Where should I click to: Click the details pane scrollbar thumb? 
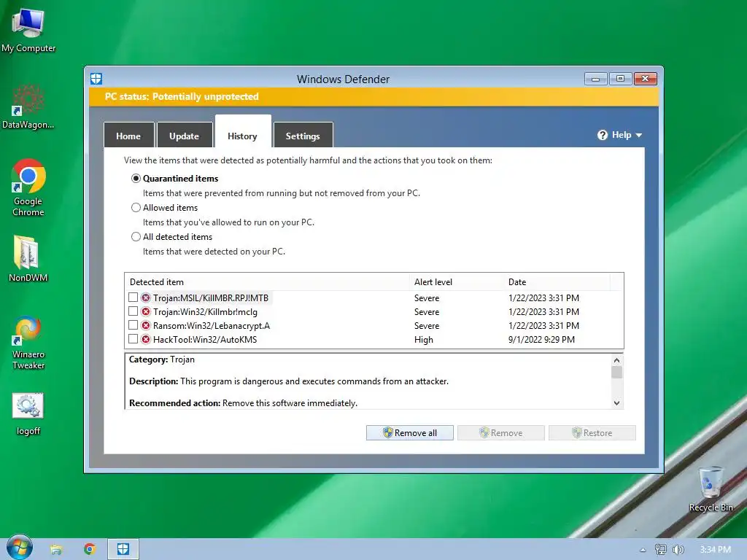pos(616,373)
